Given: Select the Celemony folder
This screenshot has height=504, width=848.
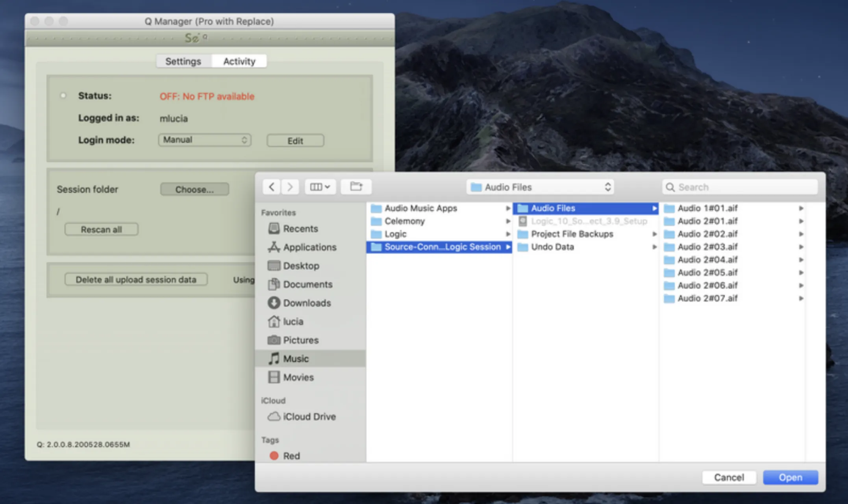Looking at the screenshot, I should pos(439,221).
